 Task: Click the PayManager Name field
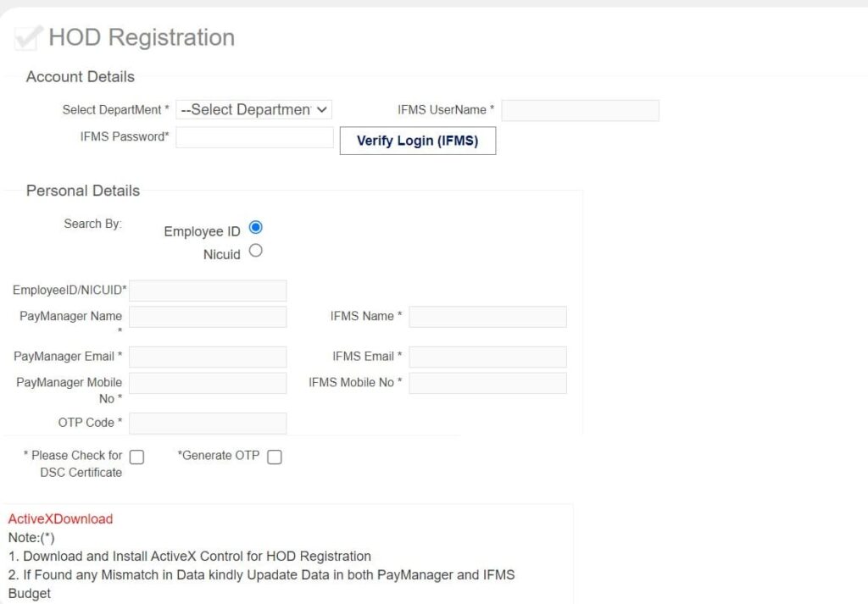208,317
